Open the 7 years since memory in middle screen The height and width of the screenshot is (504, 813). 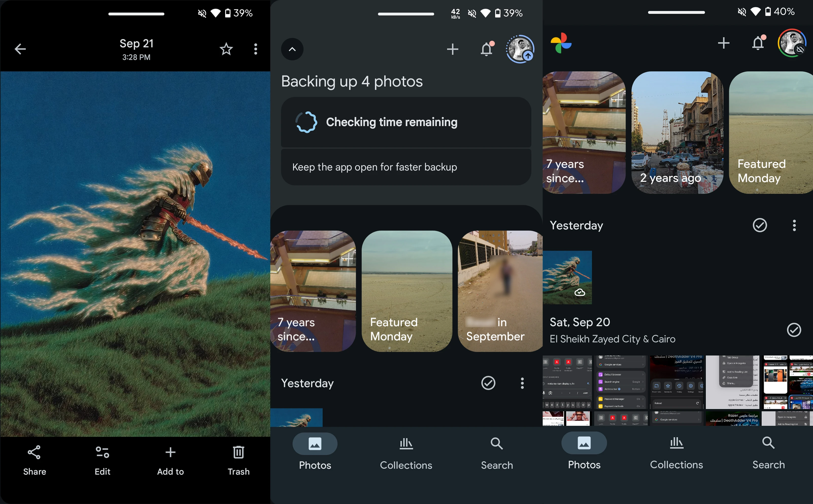pyautogui.click(x=313, y=291)
